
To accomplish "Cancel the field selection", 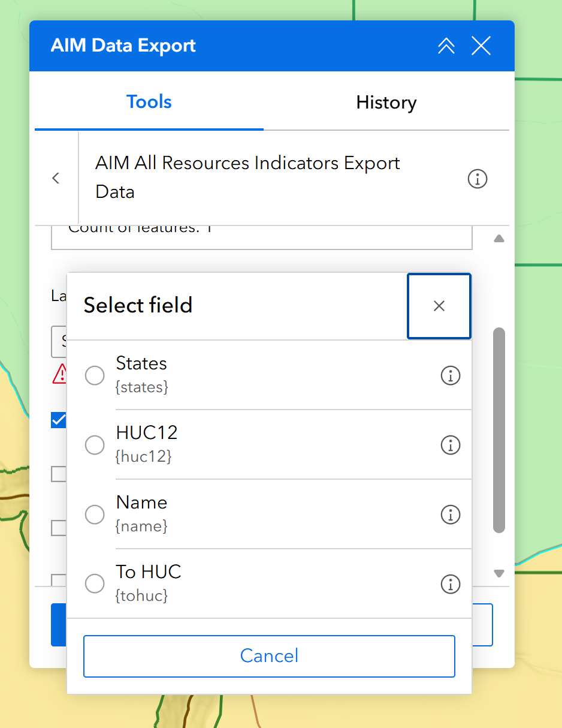I will coord(269,656).
